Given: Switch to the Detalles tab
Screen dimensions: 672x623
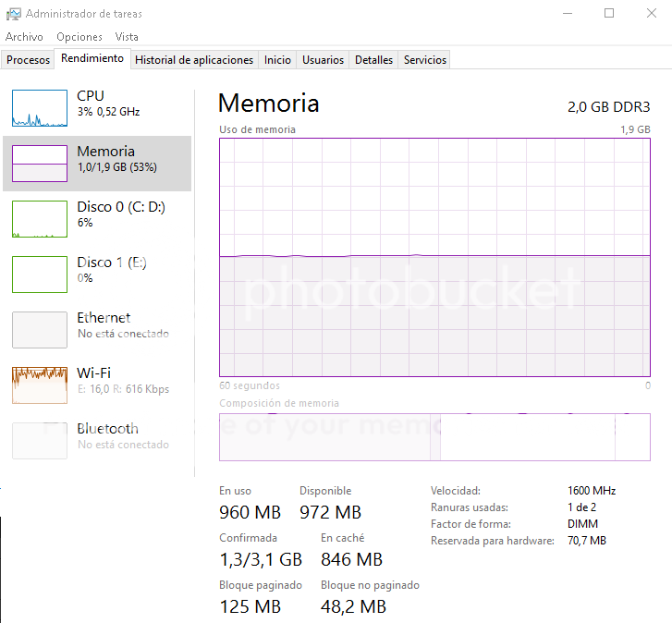Looking at the screenshot, I should pyautogui.click(x=374, y=60).
